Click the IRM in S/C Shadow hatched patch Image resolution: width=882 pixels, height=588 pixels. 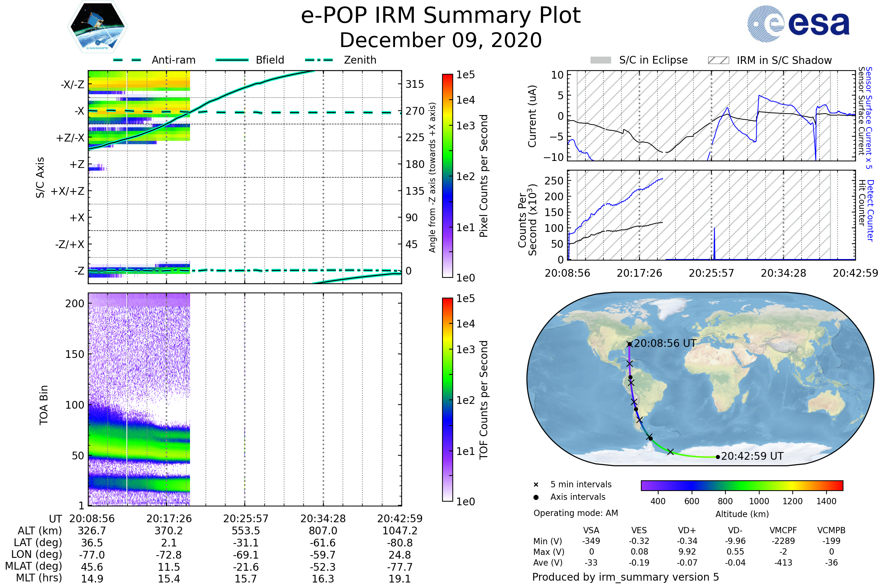click(718, 60)
